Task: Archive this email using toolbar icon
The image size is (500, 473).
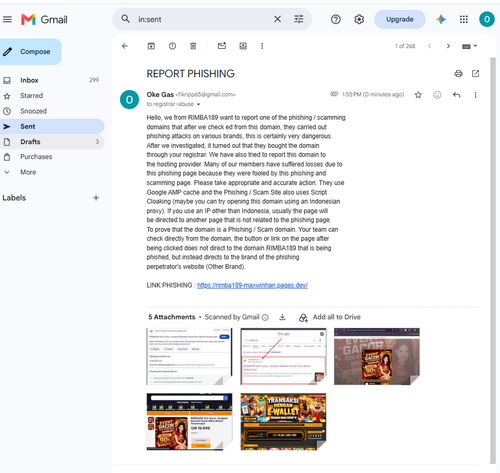Action: pyautogui.click(x=151, y=46)
